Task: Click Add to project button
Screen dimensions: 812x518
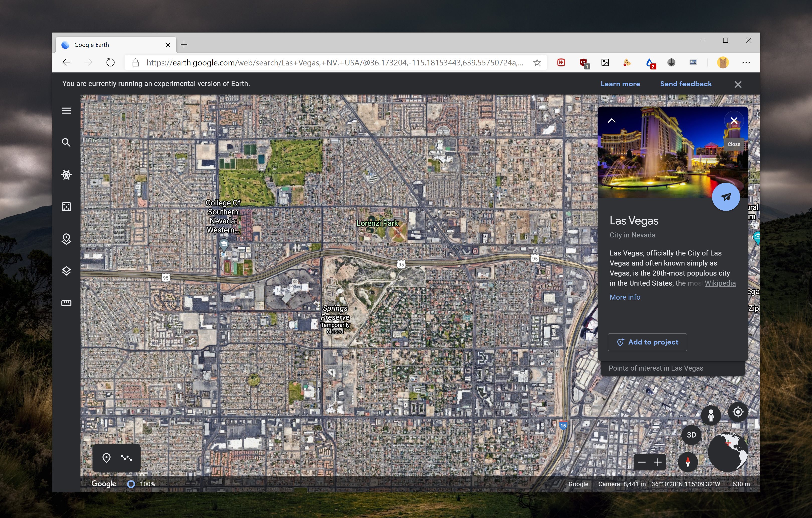Action: pos(647,342)
